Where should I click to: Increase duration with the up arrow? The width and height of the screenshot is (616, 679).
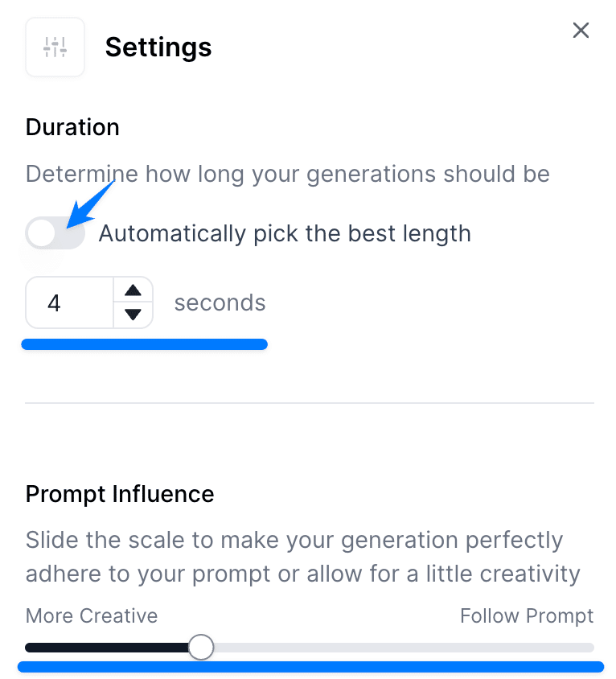pyautogui.click(x=133, y=290)
